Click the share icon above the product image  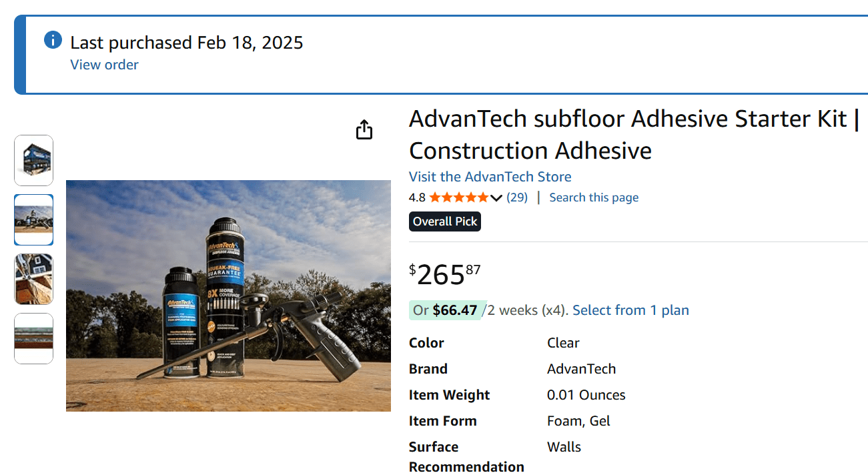tap(364, 129)
